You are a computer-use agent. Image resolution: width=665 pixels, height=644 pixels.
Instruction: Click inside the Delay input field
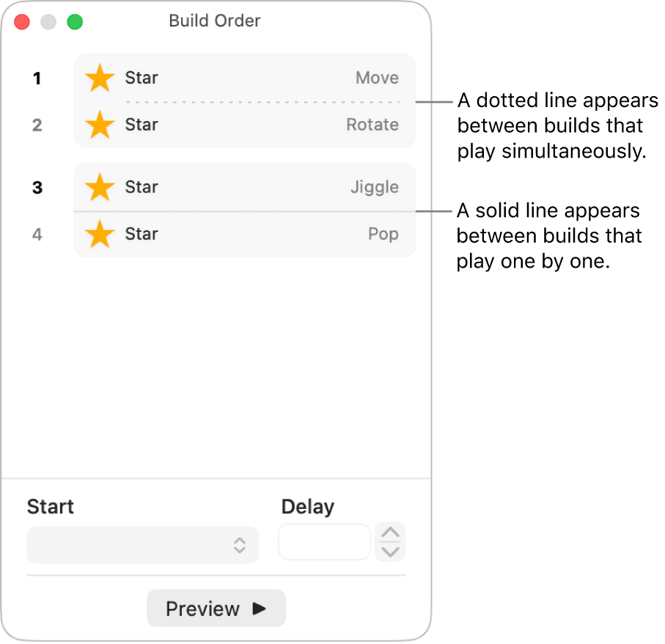click(x=324, y=541)
